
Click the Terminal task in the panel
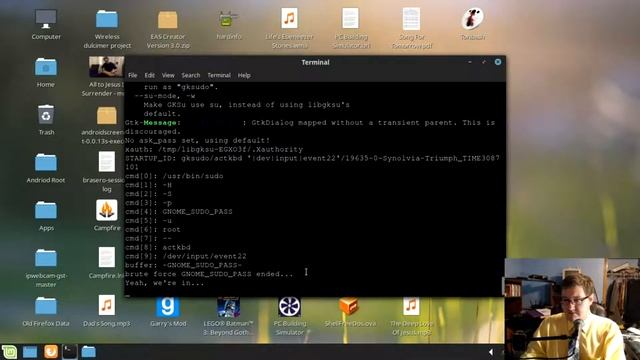click(x=69, y=352)
